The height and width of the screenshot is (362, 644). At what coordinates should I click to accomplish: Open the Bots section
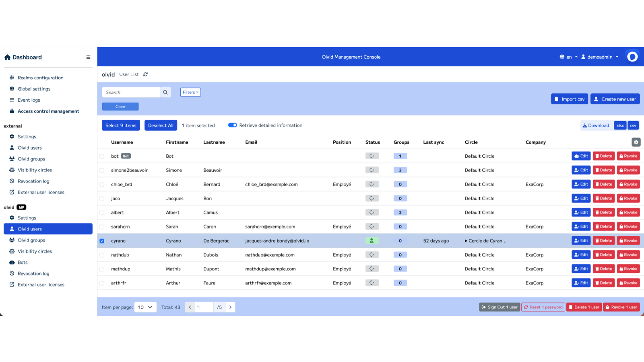[x=22, y=262]
